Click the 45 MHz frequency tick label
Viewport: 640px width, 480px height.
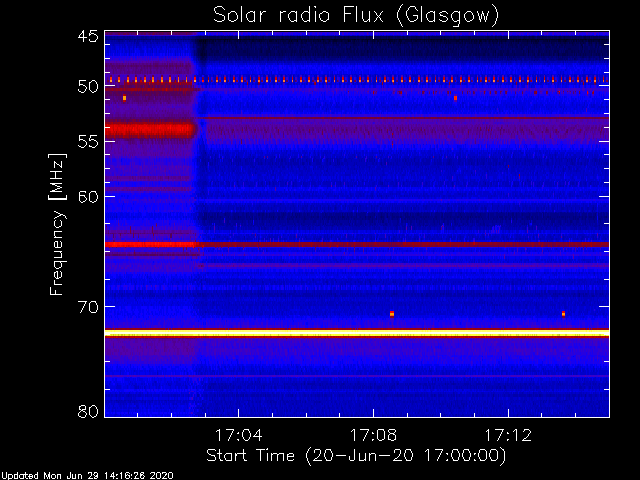tap(88, 37)
